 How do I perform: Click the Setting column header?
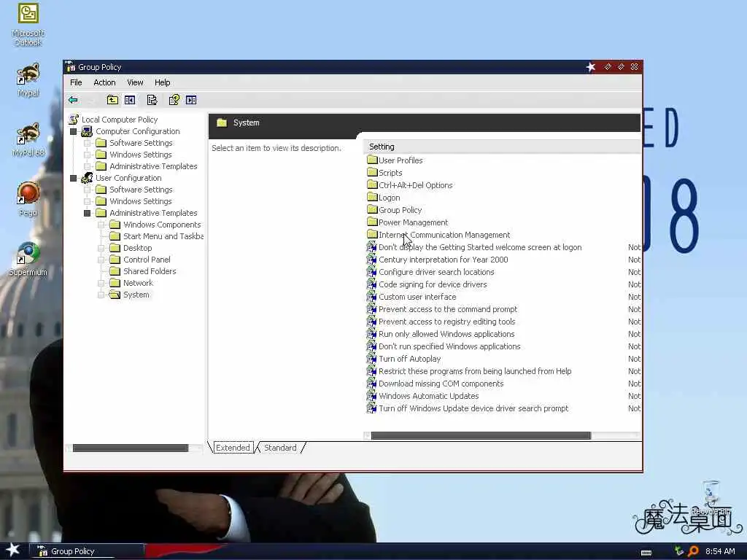pyautogui.click(x=502, y=147)
